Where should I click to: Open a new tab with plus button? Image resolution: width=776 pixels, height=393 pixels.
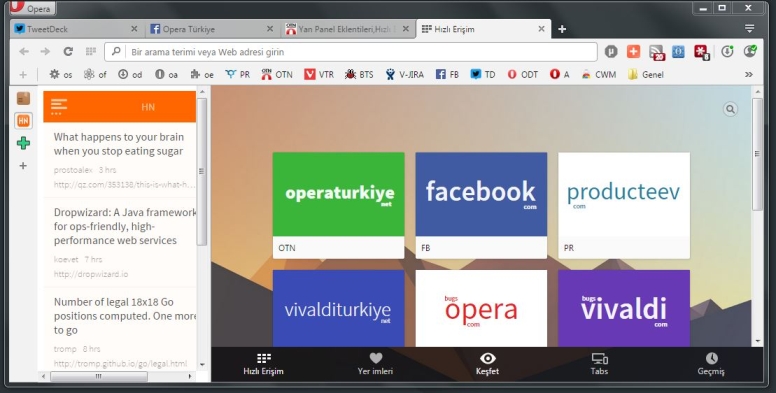coord(562,29)
